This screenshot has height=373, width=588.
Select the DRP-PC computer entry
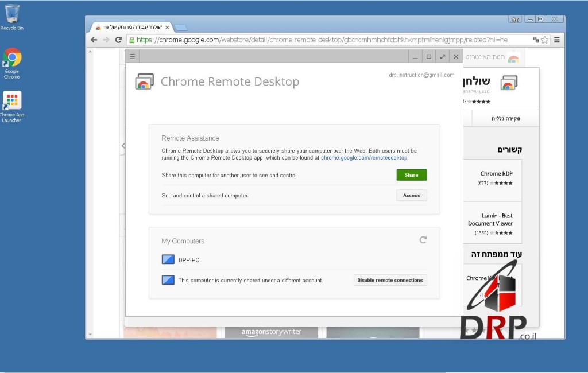(188, 260)
